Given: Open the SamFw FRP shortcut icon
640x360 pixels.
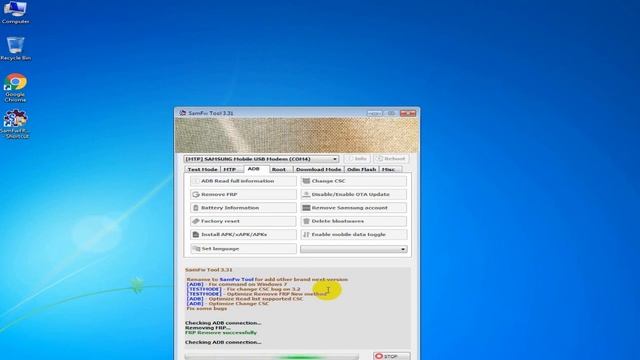Looking at the screenshot, I should pyautogui.click(x=15, y=124).
